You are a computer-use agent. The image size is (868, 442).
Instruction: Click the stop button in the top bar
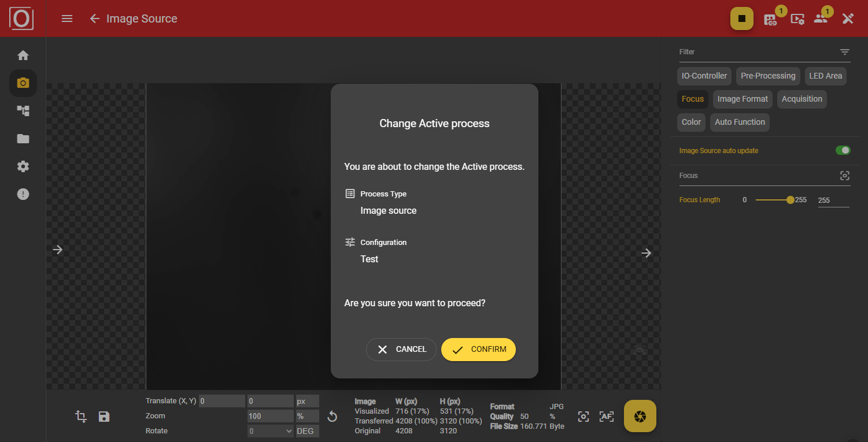pos(742,18)
